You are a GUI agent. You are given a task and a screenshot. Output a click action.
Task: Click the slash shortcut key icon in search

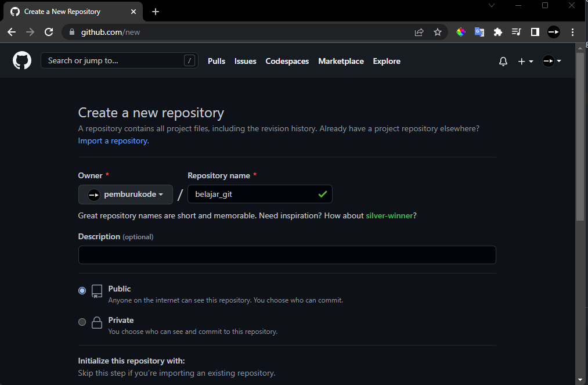pos(189,60)
